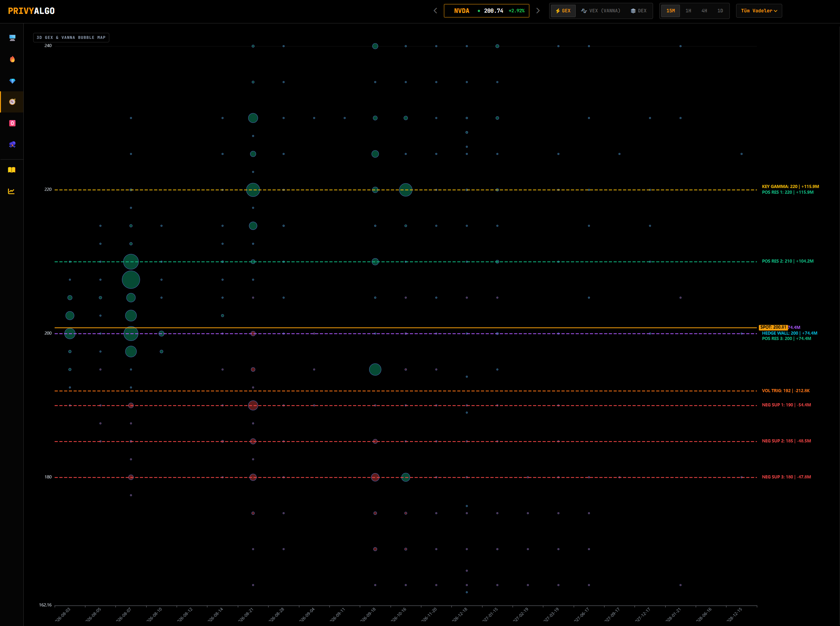Viewport: 840px width, 626px height.
Task: Select the 1H timeframe tab
Action: 688,11
